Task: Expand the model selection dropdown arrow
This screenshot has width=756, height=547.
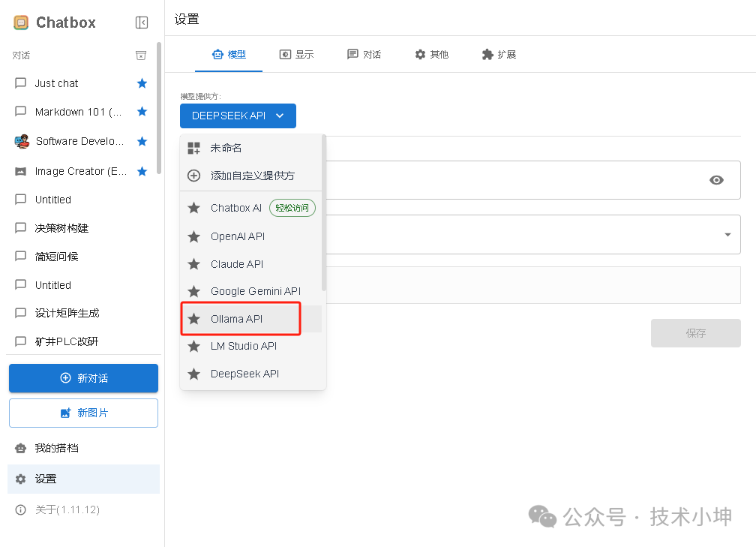Action: (727, 235)
